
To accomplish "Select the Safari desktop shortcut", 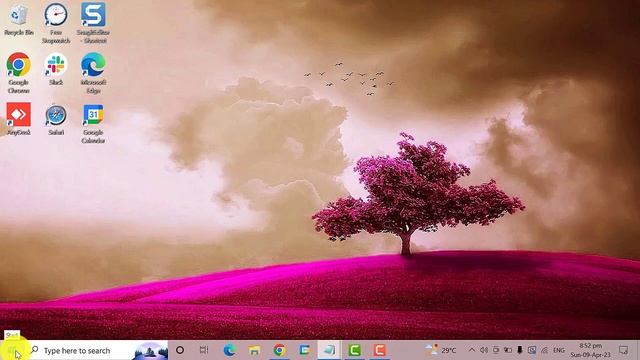I will click(56, 119).
